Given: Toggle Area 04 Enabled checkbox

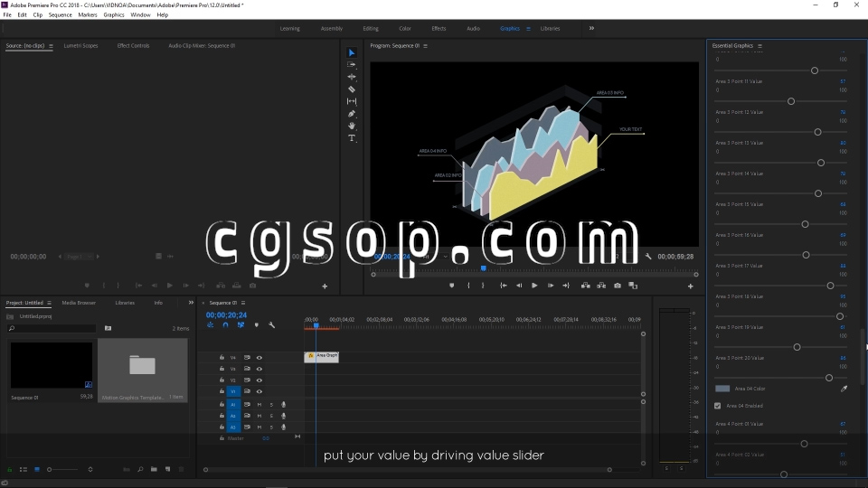Looking at the screenshot, I should 717,406.
